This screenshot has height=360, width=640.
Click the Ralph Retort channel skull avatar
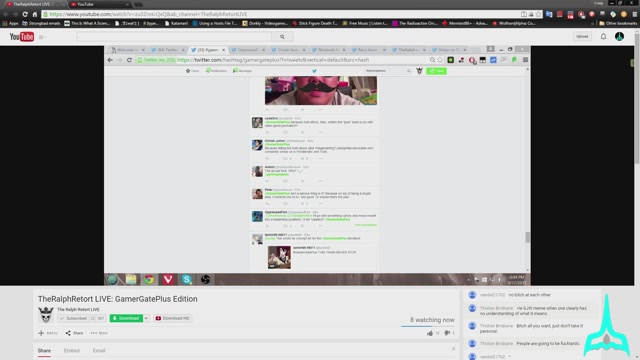pyautogui.click(x=46, y=315)
